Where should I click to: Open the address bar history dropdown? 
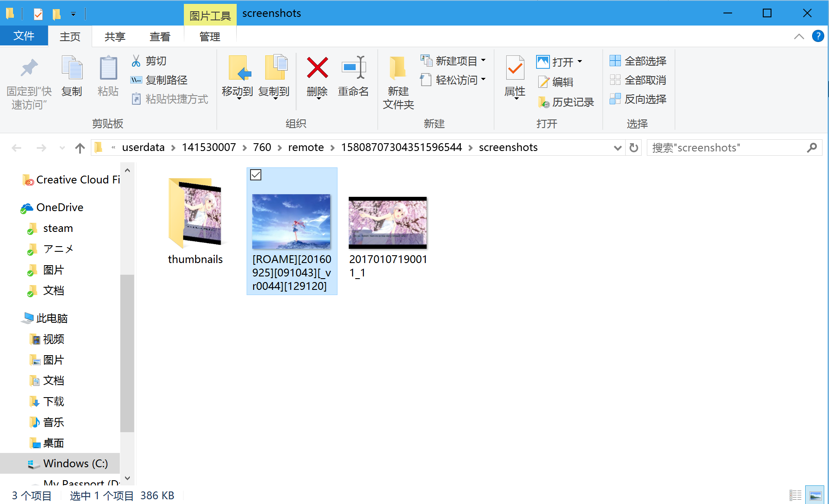pos(617,148)
